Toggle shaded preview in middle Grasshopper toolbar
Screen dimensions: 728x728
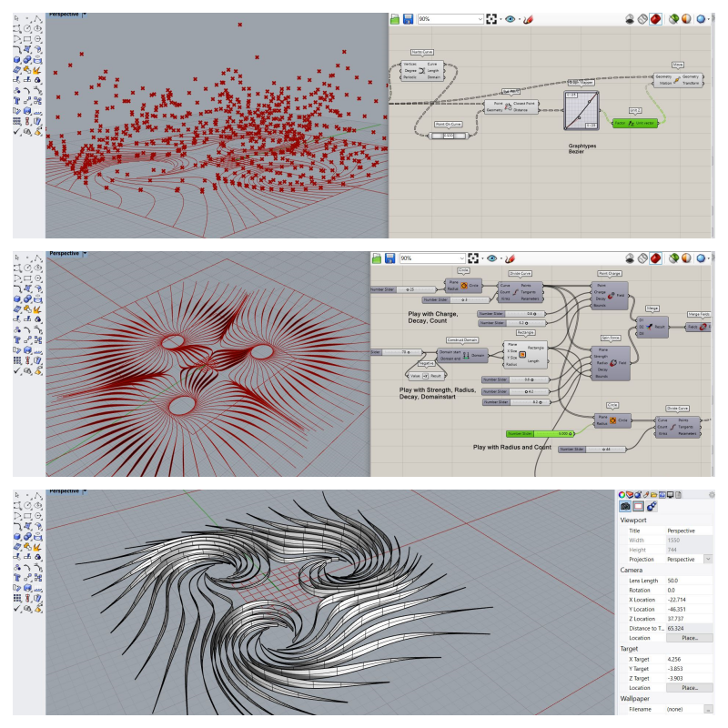point(655,258)
